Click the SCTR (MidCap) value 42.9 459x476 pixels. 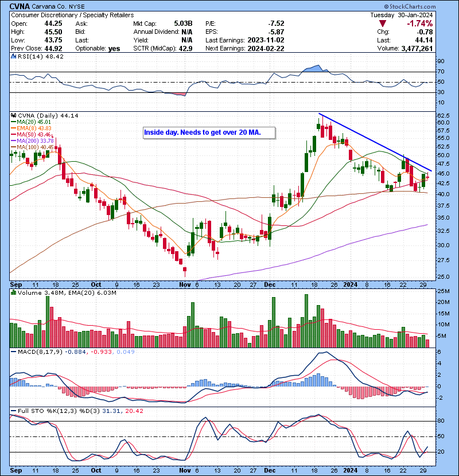coord(185,49)
